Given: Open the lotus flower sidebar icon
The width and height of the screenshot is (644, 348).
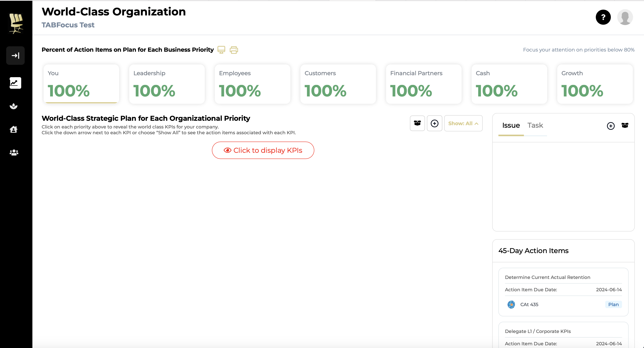Looking at the screenshot, I should (x=14, y=106).
